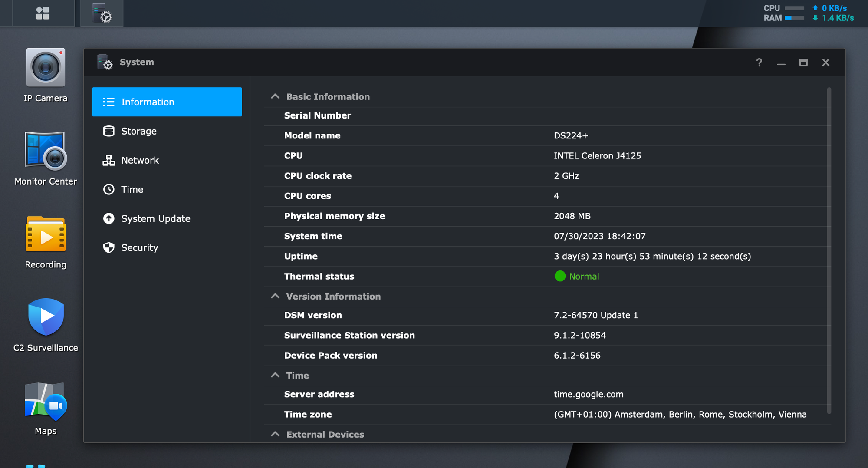Click the System title text
The width and height of the screenshot is (868, 468).
[137, 62]
